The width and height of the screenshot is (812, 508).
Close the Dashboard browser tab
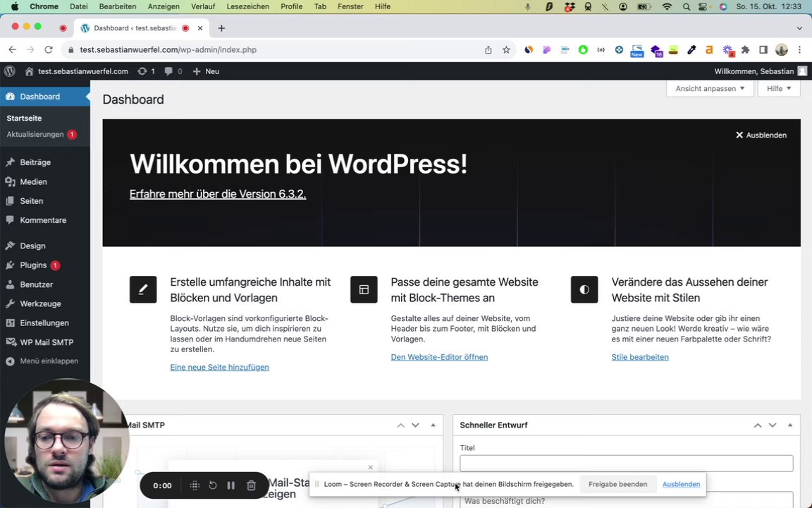(200, 28)
